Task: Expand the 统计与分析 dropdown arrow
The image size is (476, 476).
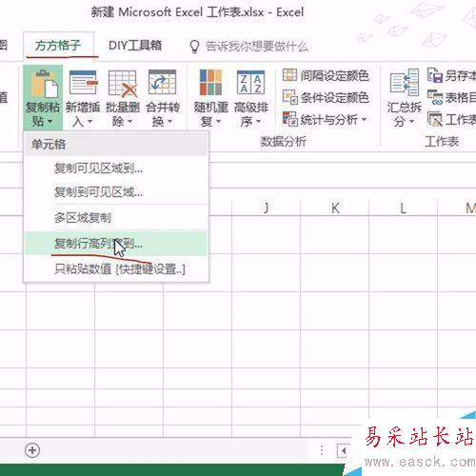Action: (365, 119)
